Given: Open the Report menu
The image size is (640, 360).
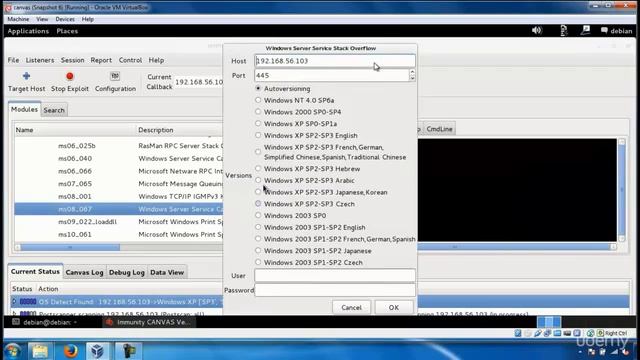Looking at the screenshot, I should 101,60.
